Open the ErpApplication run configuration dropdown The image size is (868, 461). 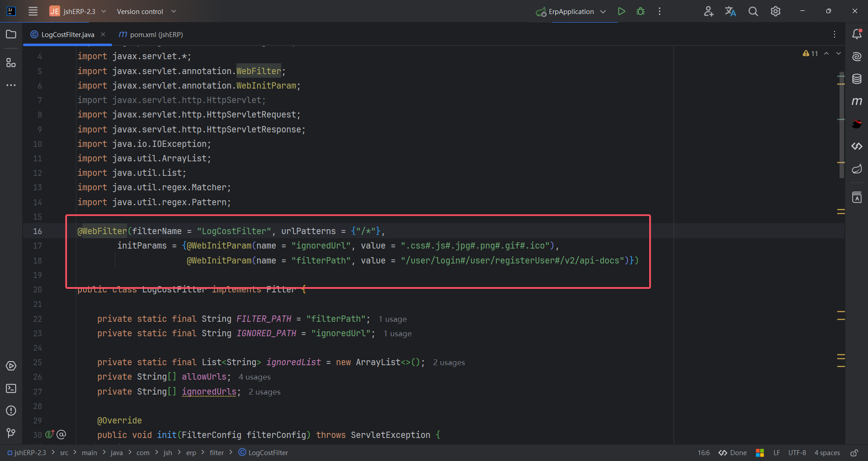pyautogui.click(x=571, y=11)
